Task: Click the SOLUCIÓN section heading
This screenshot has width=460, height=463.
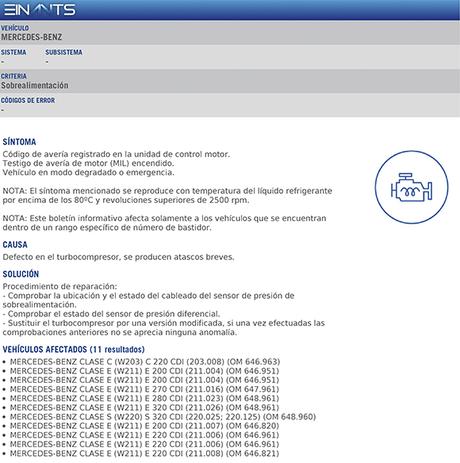Action: [x=21, y=274]
